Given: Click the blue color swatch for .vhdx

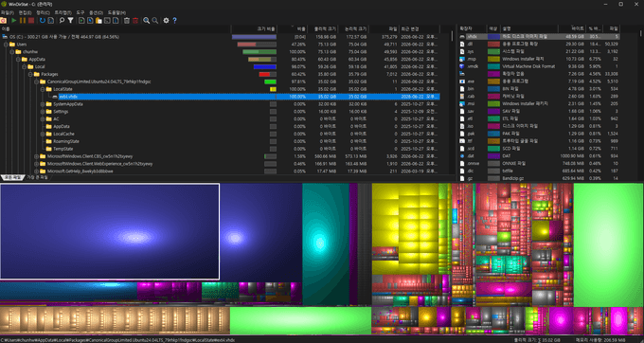Looking at the screenshot, I should [493, 37].
